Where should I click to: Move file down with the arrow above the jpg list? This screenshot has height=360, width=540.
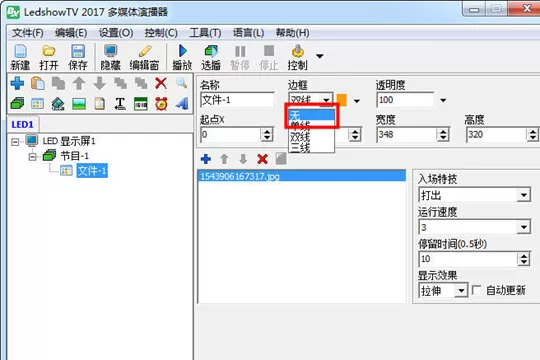pos(243,159)
